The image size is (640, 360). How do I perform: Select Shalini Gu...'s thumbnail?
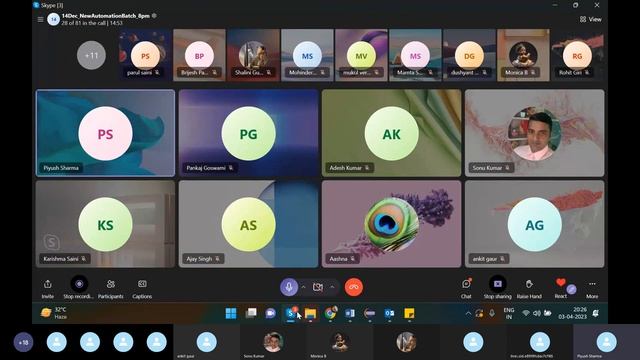tap(253, 55)
